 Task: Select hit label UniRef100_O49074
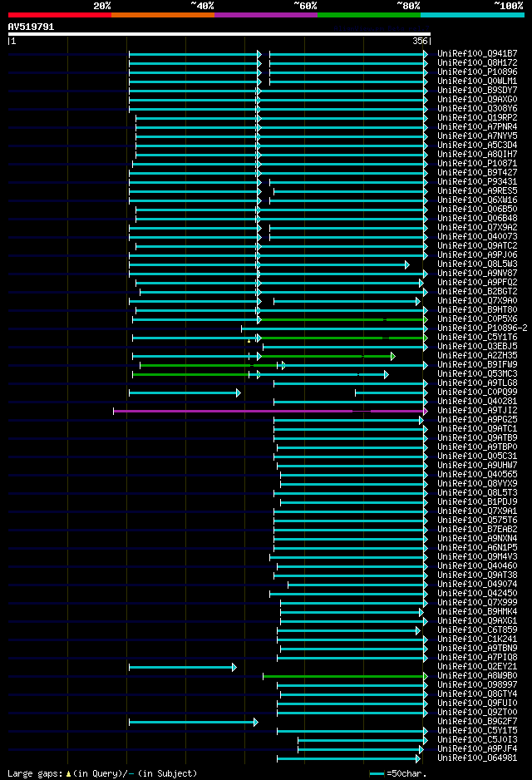pos(477,584)
